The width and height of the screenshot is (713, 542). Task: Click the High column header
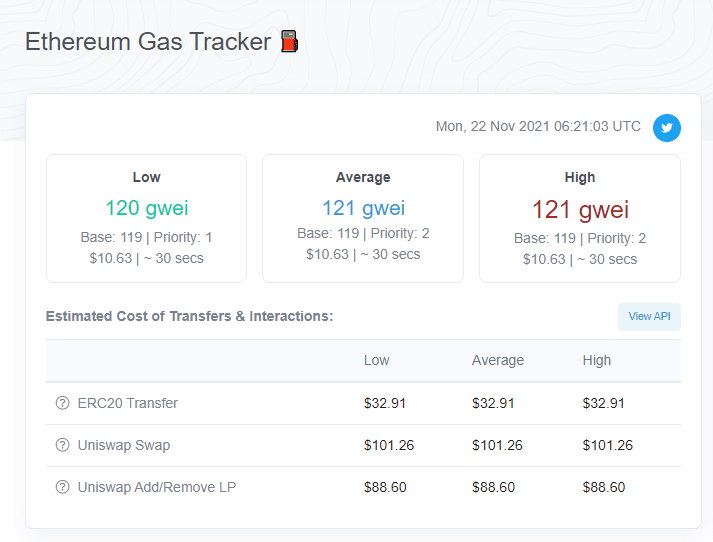click(x=597, y=360)
